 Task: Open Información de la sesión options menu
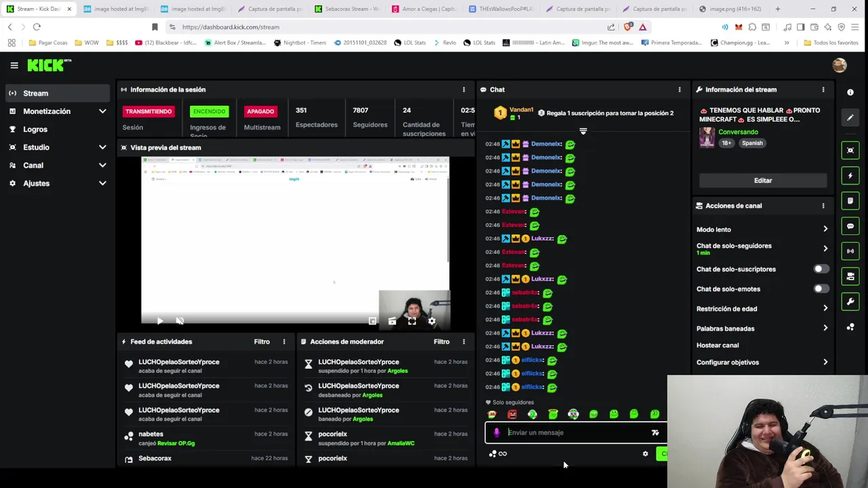(x=464, y=89)
